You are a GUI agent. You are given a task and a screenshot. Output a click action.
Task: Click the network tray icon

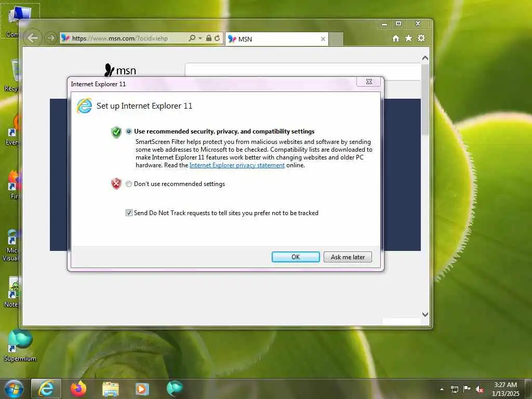454,389
